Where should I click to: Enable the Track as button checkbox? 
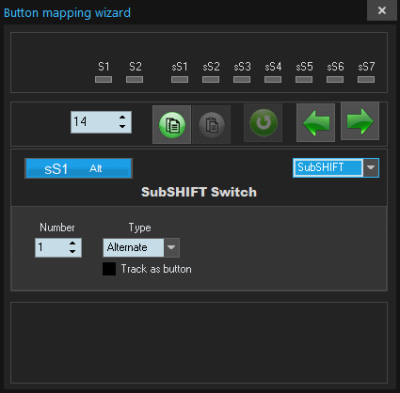109,269
